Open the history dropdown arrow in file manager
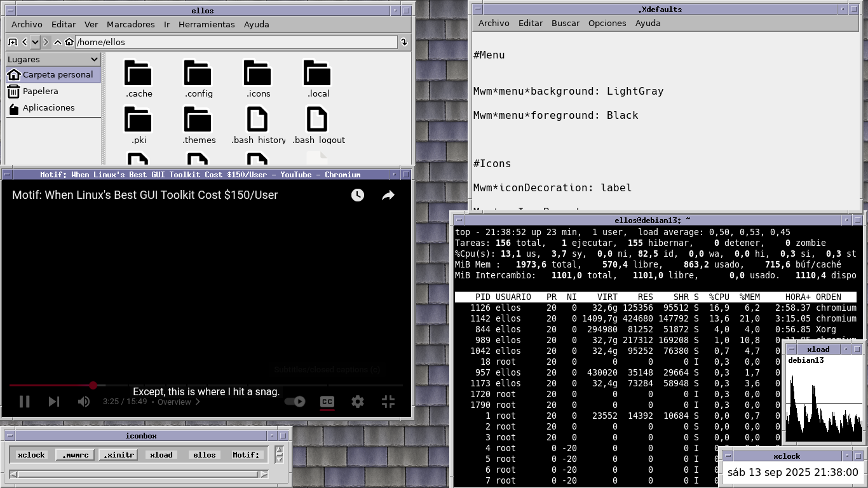The height and width of the screenshot is (488, 868). [35, 42]
